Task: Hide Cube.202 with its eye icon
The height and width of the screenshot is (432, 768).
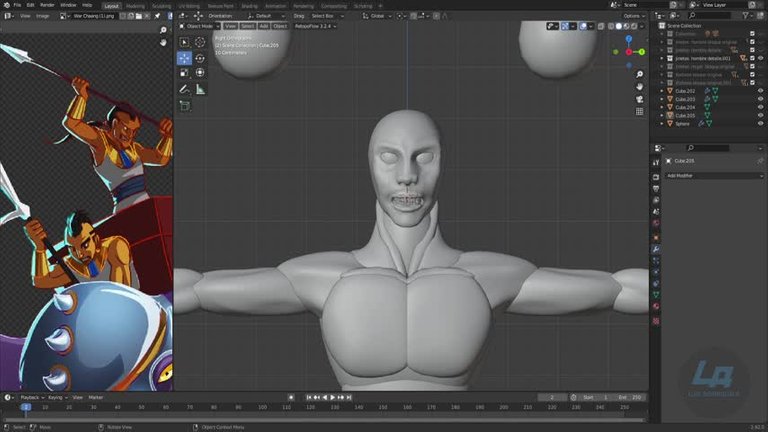Action: [x=760, y=91]
